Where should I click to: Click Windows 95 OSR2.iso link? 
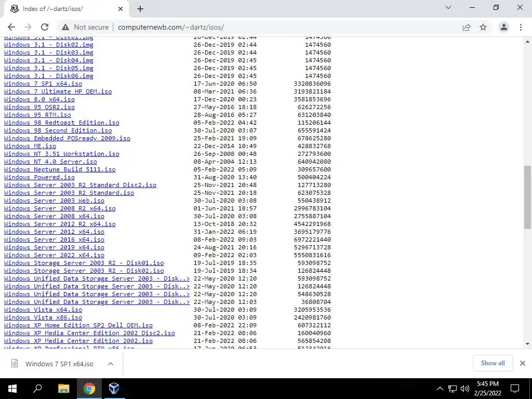tap(39, 107)
